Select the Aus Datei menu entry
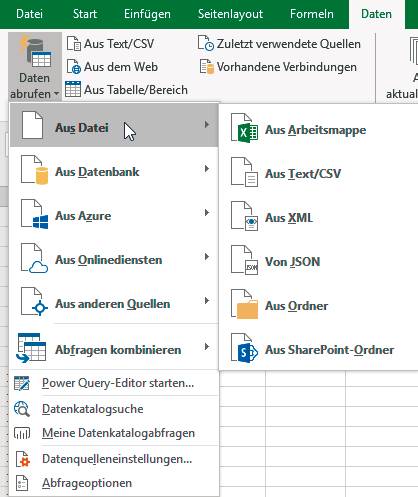This screenshot has height=497, width=418. 114,125
